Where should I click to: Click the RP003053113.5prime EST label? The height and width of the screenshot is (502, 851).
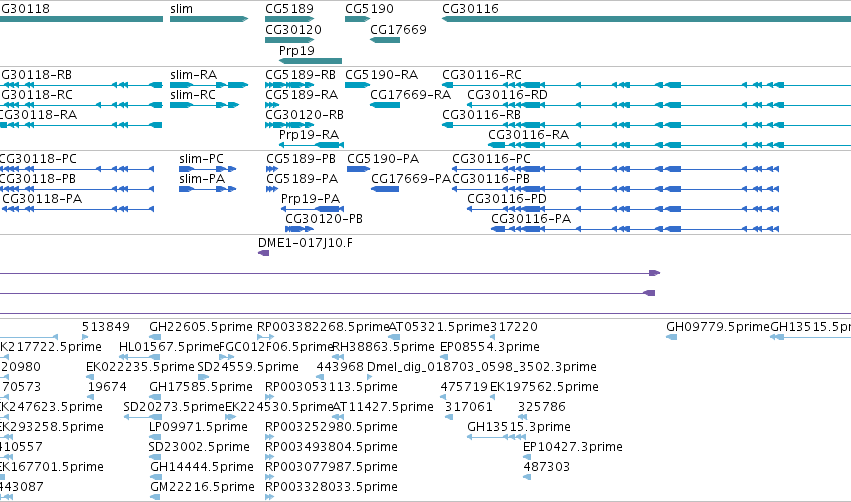pos(331,387)
